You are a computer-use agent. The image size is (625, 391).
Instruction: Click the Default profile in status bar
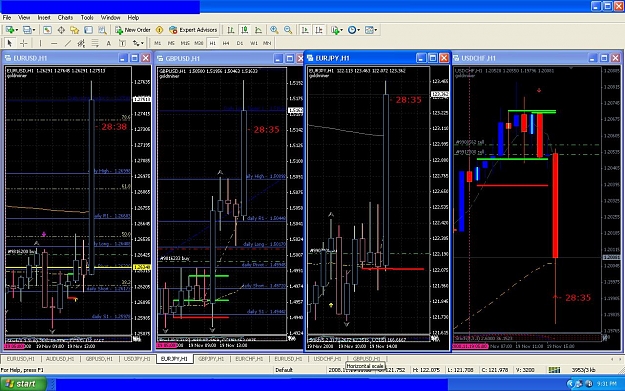point(284,370)
